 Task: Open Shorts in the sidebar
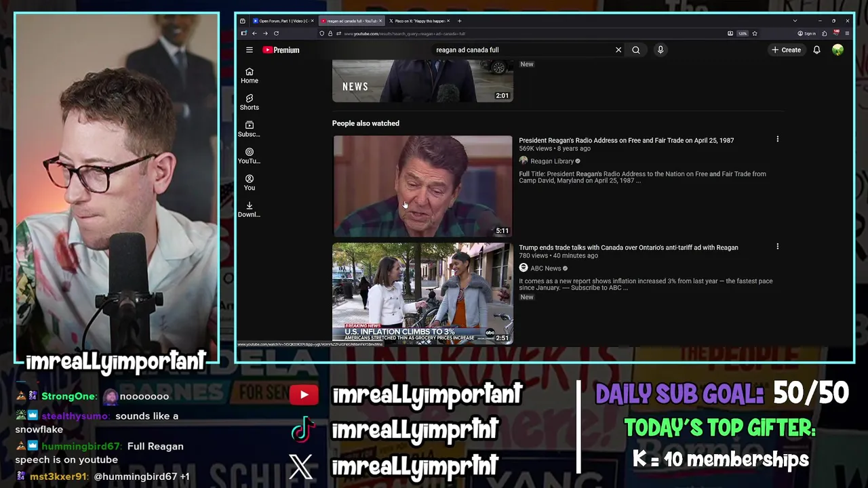[250, 102]
